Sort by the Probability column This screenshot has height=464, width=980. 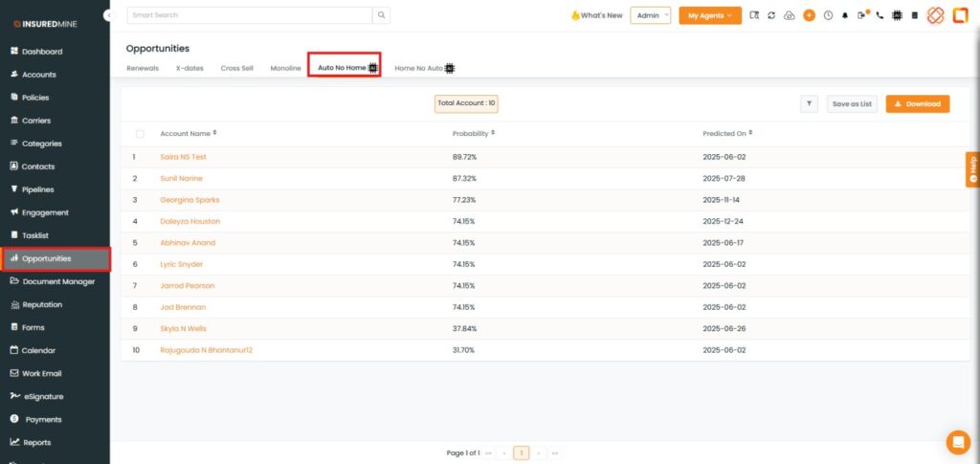[473, 133]
